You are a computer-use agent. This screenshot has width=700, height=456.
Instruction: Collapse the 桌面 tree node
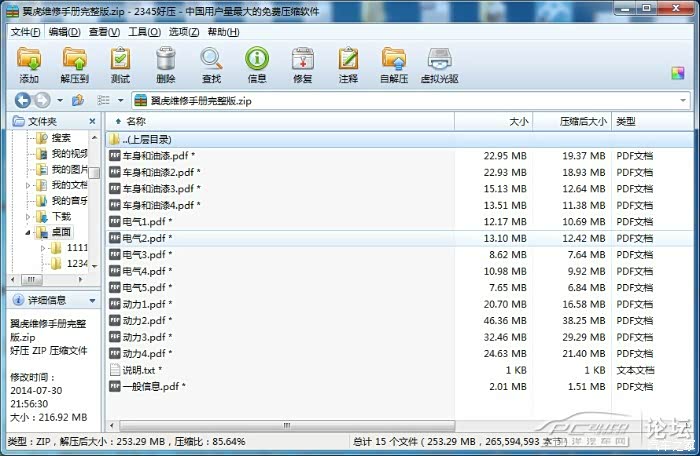pos(28,232)
